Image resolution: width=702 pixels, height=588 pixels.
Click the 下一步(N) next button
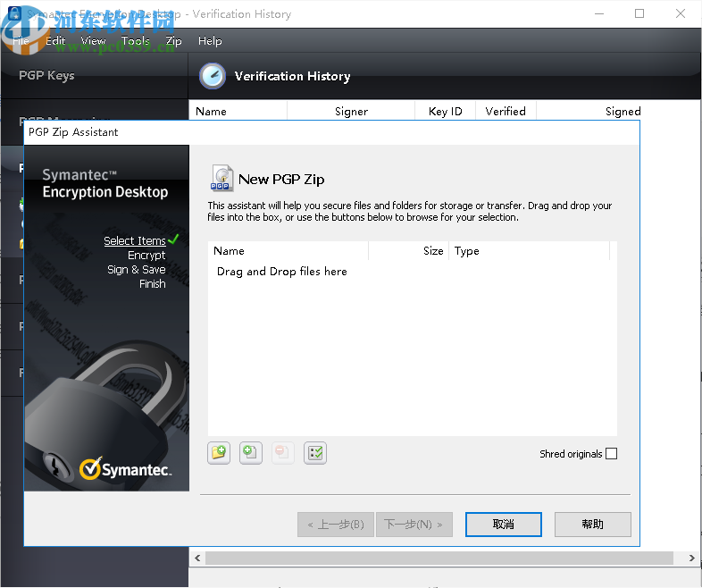click(414, 524)
